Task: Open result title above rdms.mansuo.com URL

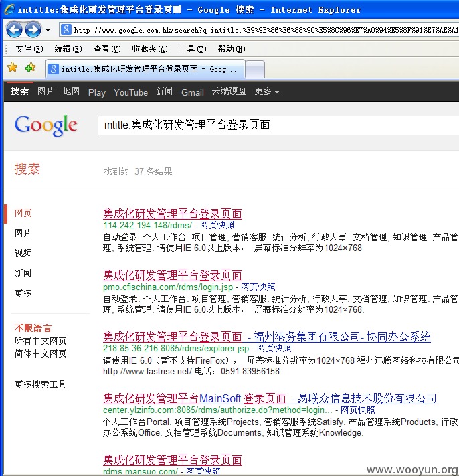Action: pyautogui.click(x=173, y=460)
